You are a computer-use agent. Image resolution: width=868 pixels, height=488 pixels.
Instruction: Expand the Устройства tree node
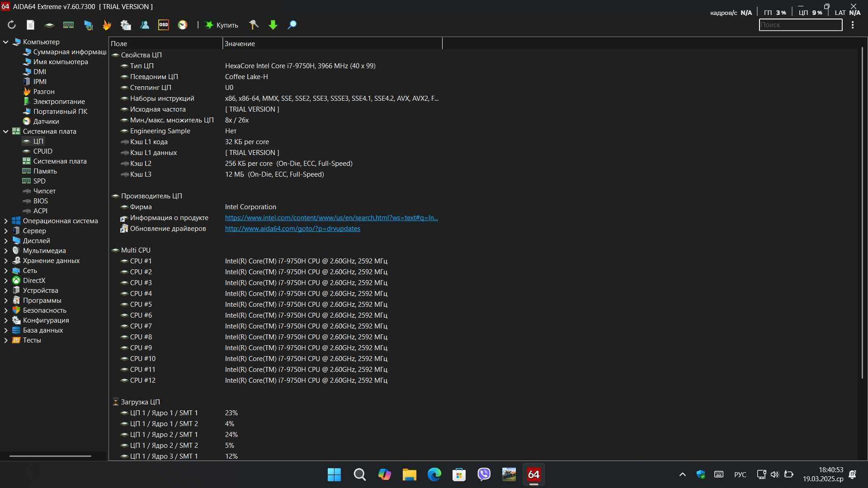click(x=6, y=290)
